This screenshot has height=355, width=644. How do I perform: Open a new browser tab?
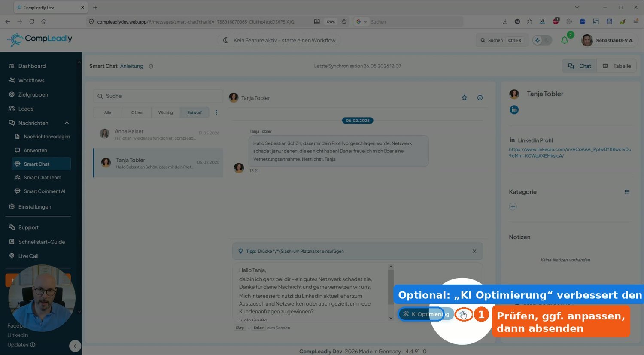click(95, 7)
